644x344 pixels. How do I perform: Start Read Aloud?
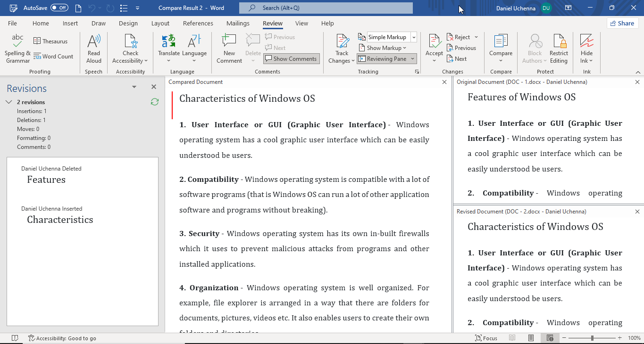[x=93, y=49]
